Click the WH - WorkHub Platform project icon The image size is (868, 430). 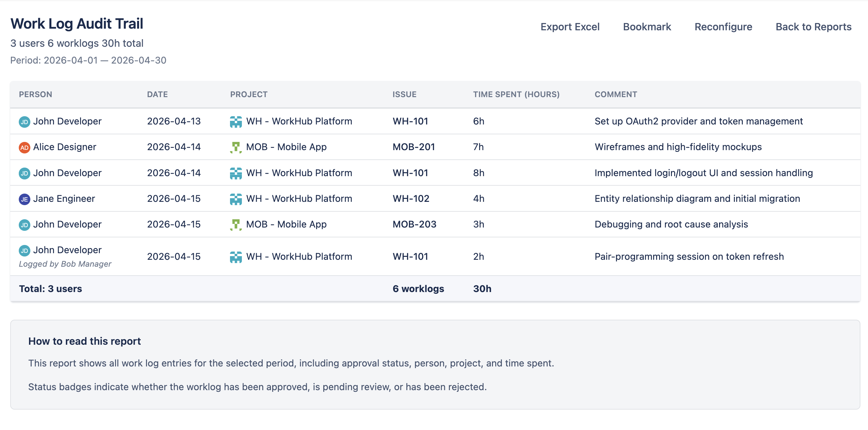(236, 121)
